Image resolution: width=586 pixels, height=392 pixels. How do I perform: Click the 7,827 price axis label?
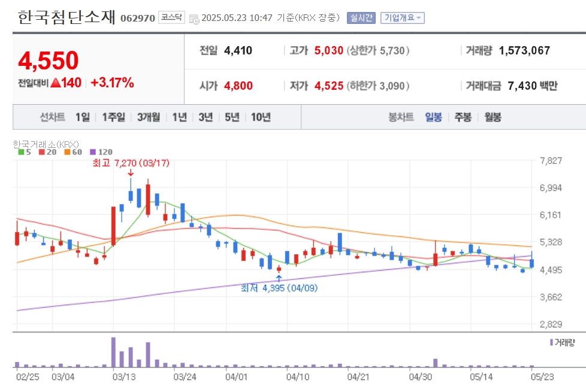point(551,161)
